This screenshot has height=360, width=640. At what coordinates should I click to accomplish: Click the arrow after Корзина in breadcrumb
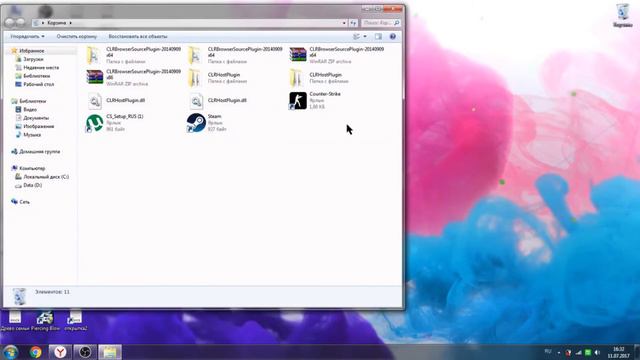tap(71, 23)
